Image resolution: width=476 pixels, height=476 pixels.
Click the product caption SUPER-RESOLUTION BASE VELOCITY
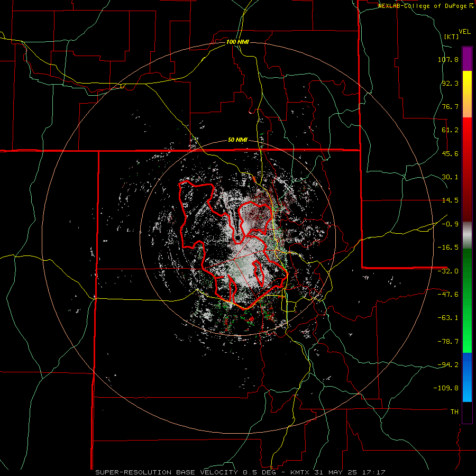167,472
